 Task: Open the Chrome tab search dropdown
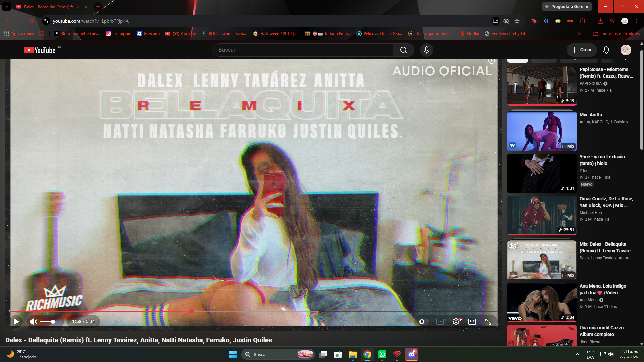click(x=7, y=7)
